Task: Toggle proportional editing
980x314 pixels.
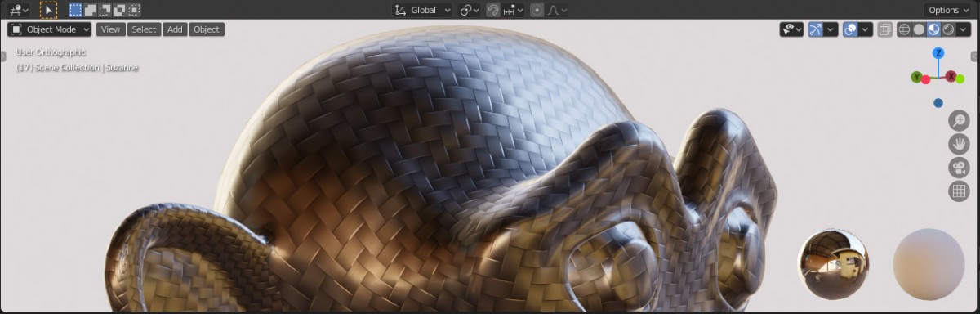Action: click(537, 10)
